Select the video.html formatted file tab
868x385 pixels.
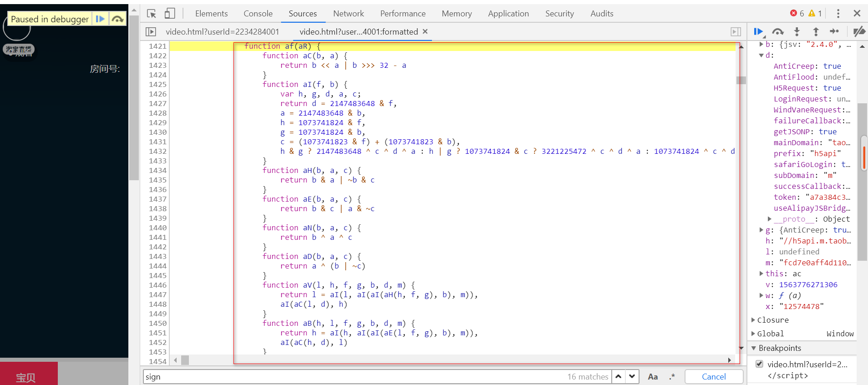point(359,31)
